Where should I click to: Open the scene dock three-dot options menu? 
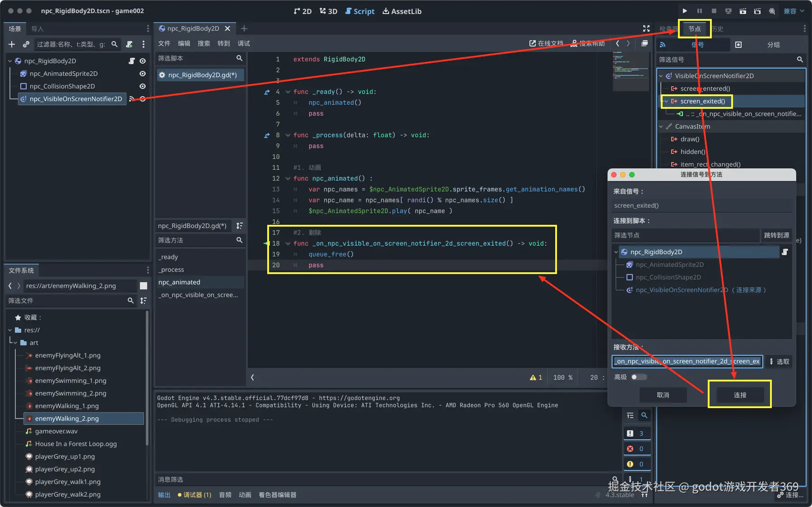pos(144,44)
